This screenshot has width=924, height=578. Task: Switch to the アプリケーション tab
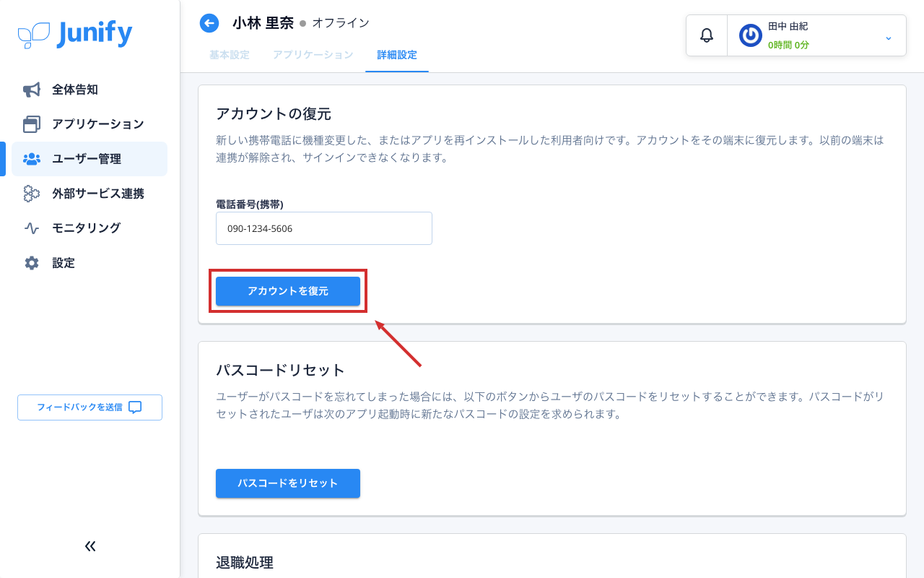point(313,55)
